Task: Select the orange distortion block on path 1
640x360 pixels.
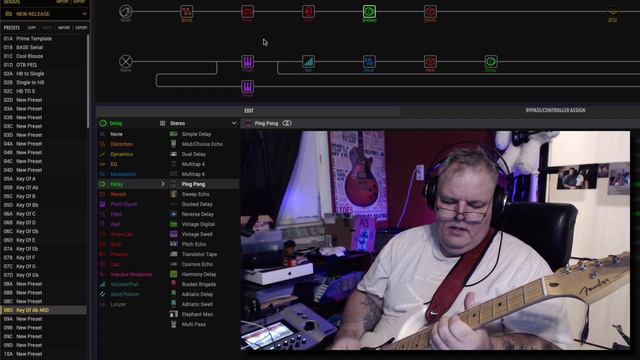Action: tap(187, 11)
